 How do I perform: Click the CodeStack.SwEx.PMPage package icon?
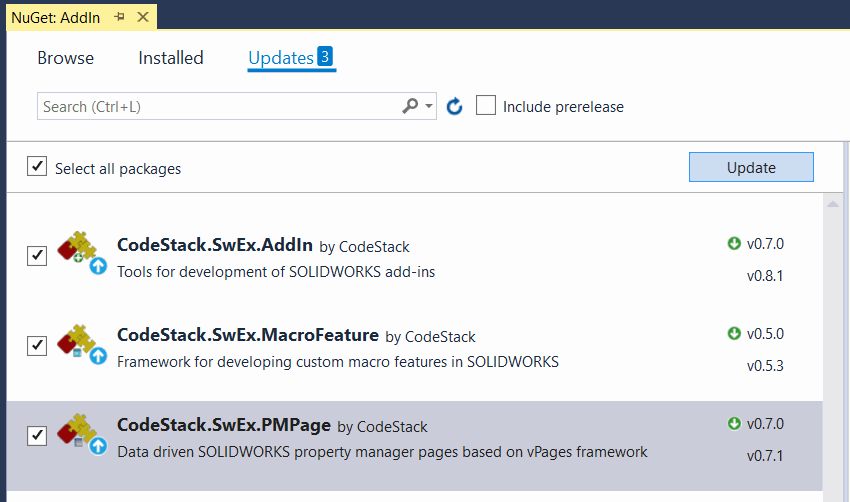tap(82, 434)
